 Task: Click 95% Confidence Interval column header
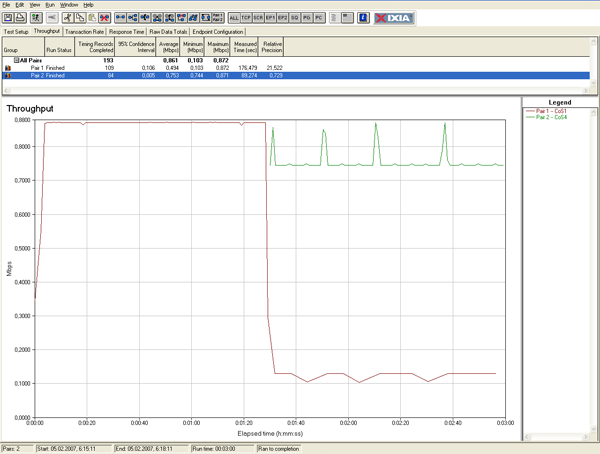coord(136,47)
